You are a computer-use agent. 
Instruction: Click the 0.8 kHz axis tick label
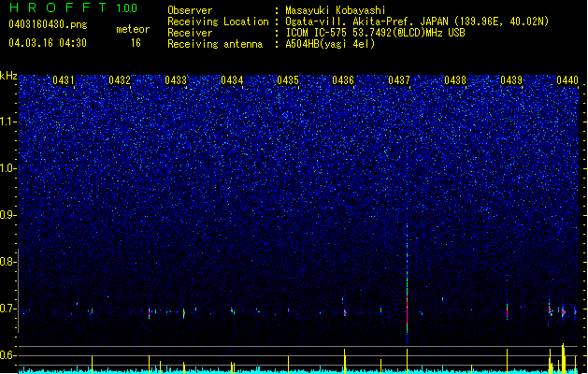pos(8,262)
